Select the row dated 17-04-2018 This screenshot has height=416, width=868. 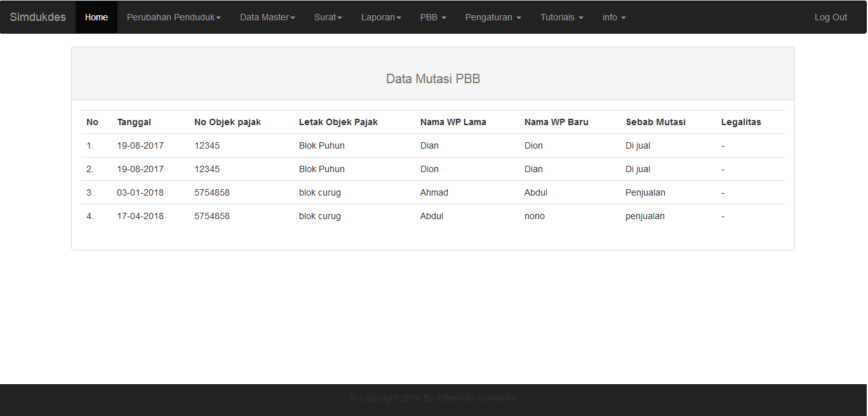[x=140, y=216]
